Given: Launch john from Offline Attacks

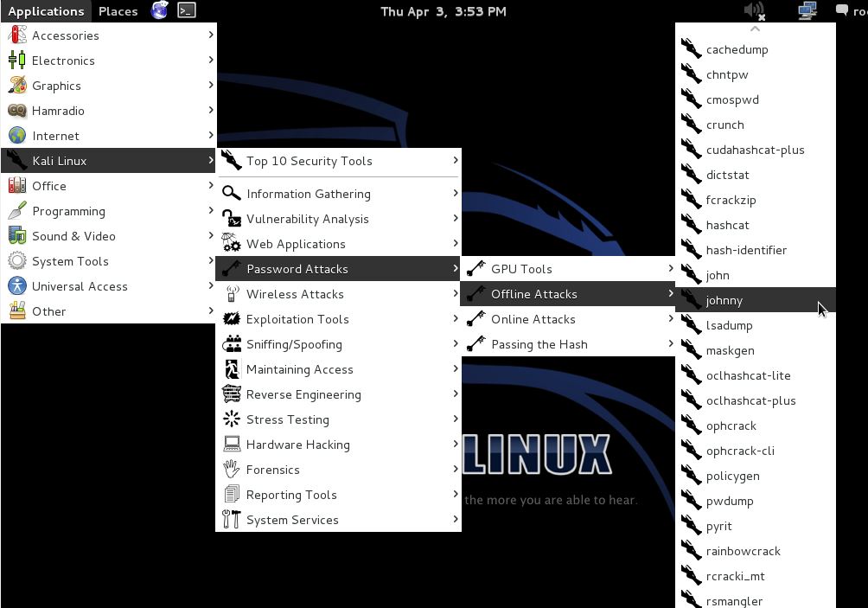Looking at the screenshot, I should 756,275.
